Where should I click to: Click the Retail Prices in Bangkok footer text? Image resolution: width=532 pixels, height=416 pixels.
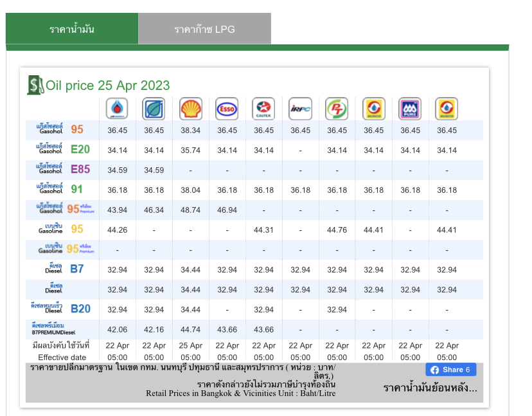click(x=240, y=393)
